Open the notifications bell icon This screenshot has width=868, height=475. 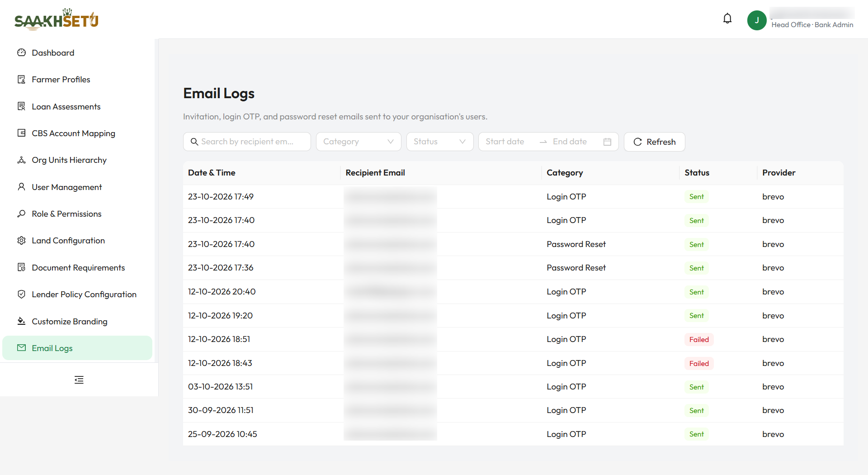[x=727, y=19]
